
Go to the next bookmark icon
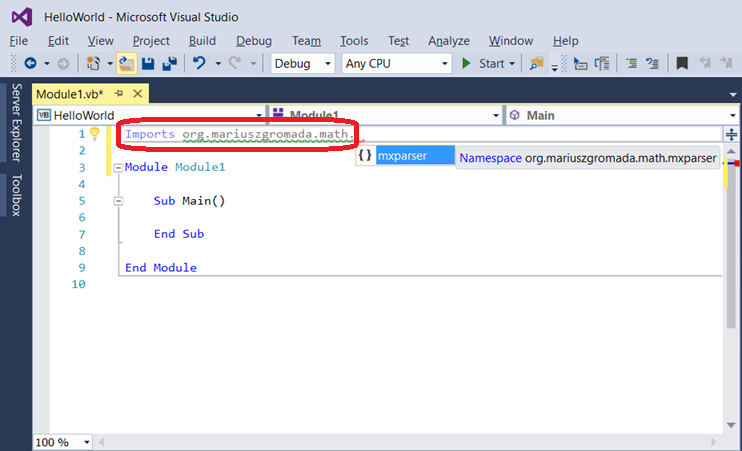click(726, 63)
